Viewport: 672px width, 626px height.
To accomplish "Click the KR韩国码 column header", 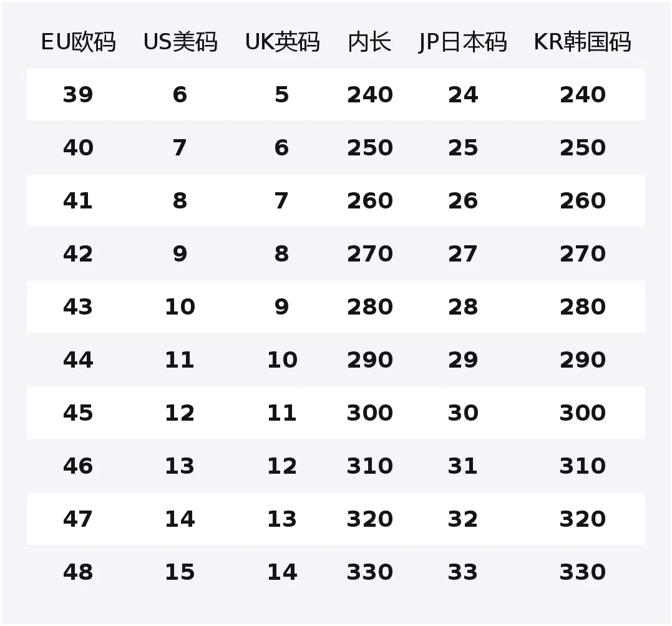I will 582,42.
